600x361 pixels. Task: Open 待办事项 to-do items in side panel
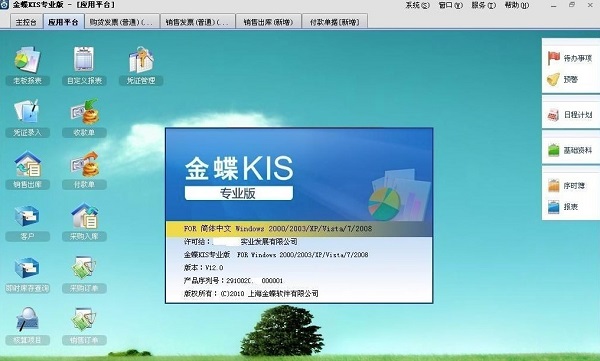(x=570, y=58)
